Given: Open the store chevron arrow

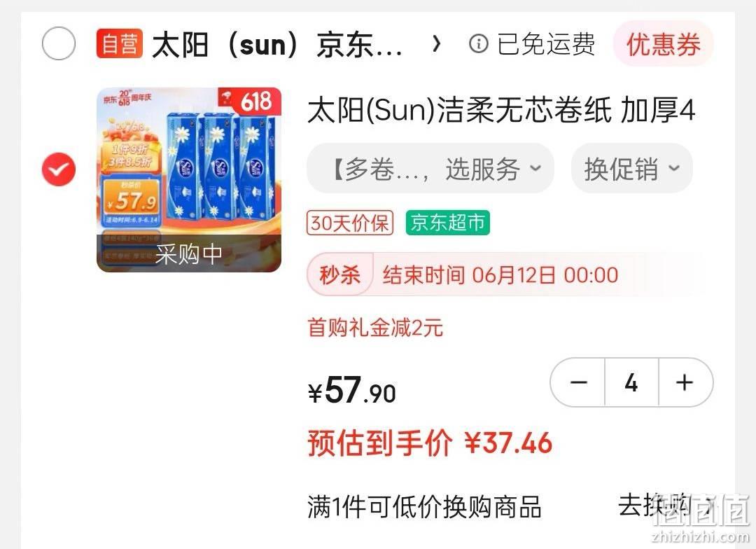Looking at the screenshot, I should click(x=437, y=44).
